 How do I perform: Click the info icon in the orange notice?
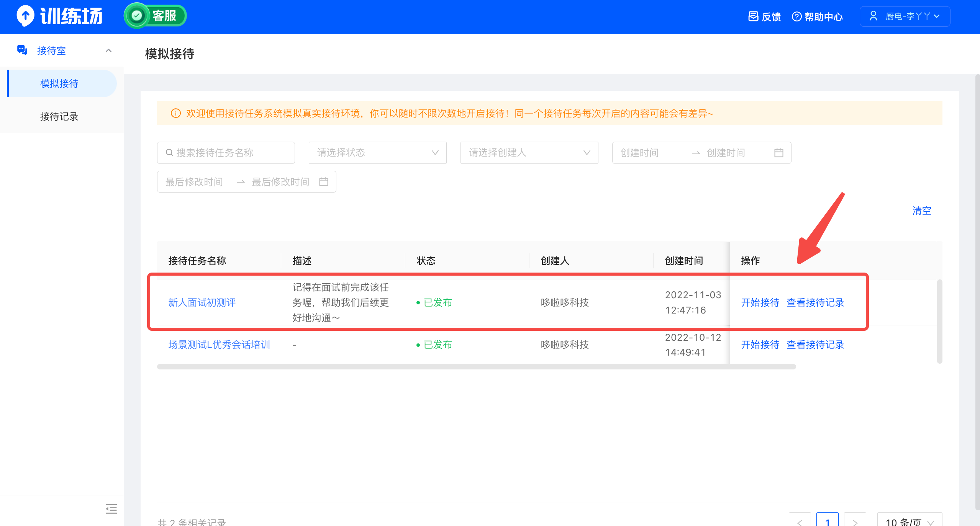point(175,113)
